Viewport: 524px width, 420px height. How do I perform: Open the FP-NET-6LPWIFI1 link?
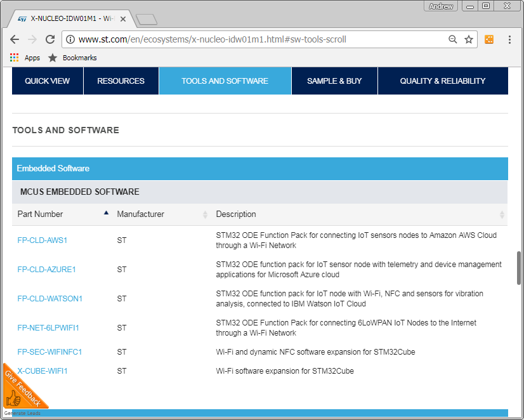click(48, 328)
